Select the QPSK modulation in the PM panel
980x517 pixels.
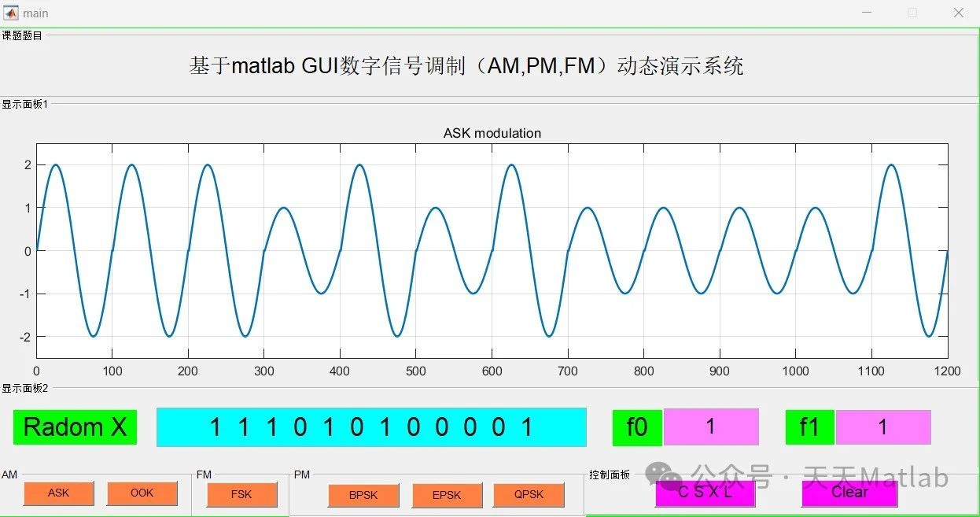[529, 495]
